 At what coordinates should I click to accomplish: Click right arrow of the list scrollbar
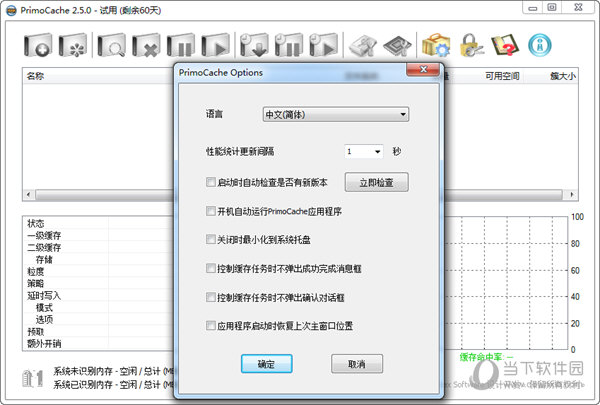[572, 194]
